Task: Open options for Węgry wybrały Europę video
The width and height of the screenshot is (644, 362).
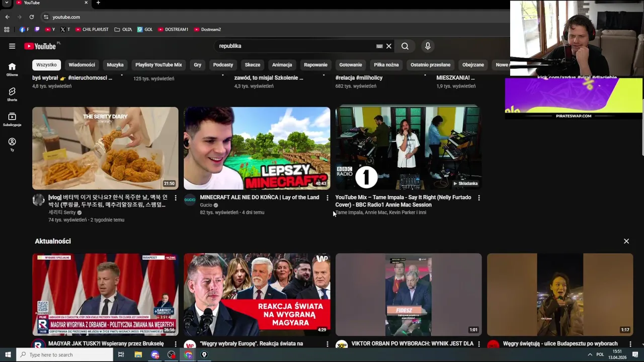Action: tap(328, 344)
